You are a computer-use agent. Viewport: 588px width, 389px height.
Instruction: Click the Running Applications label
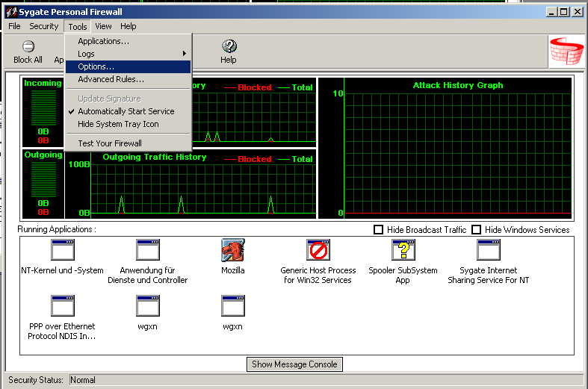(57, 229)
